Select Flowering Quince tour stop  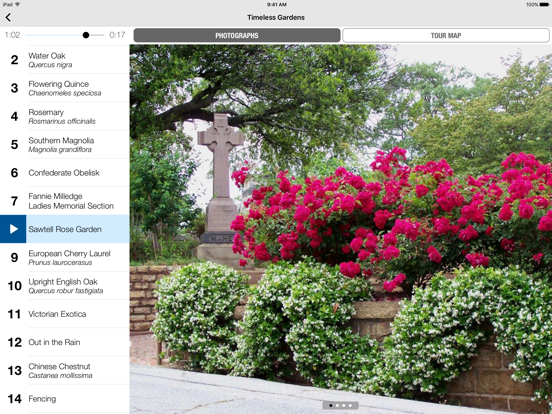(x=65, y=88)
